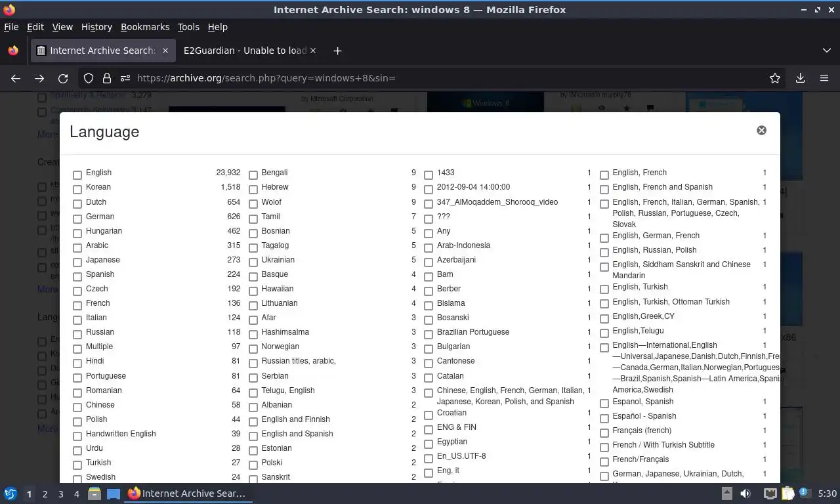Screen dimensions: 840x504
Task: Click the Handwritten English label
Action: 121,434
